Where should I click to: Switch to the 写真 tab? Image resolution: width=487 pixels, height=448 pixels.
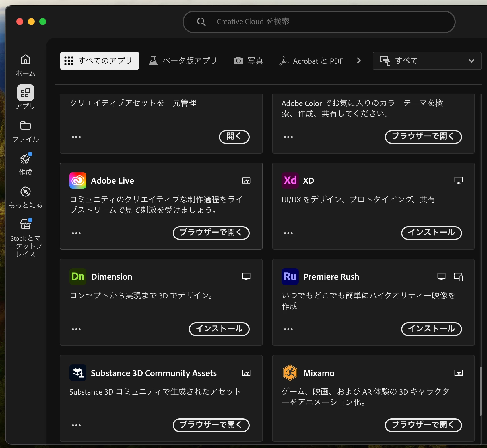click(248, 61)
